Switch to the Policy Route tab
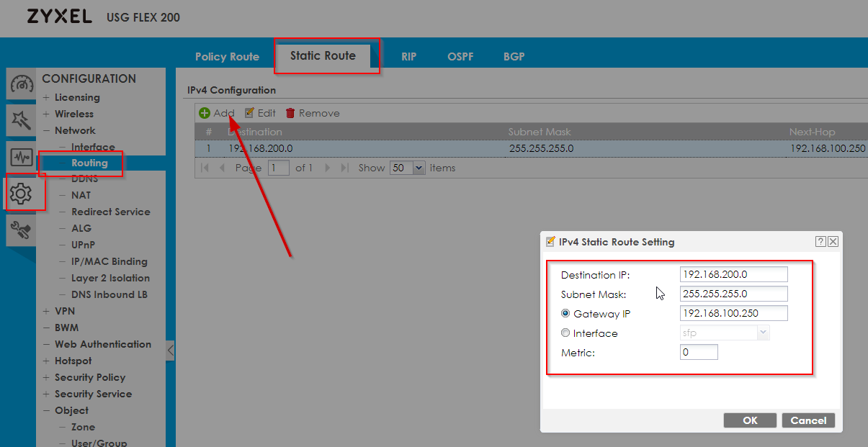868x447 pixels. (x=227, y=56)
